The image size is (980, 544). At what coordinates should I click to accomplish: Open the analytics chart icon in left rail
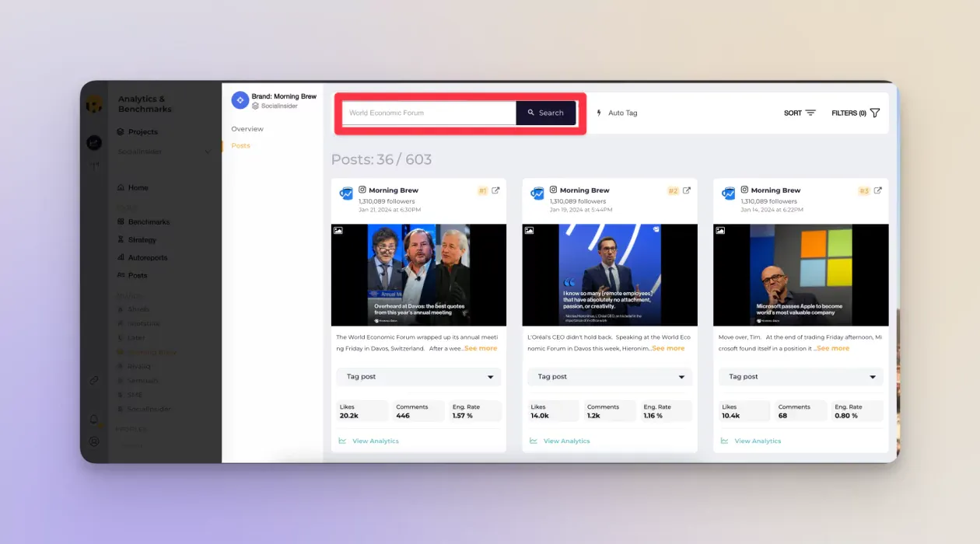[94, 143]
